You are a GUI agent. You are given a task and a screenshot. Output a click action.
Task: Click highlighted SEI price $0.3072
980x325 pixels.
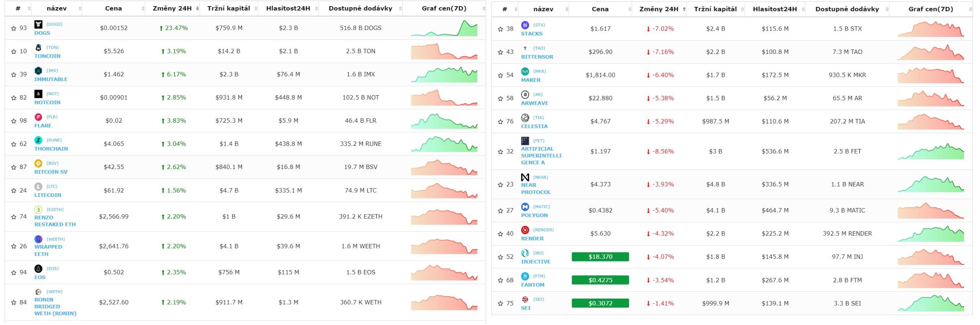[x=600, y=304]
